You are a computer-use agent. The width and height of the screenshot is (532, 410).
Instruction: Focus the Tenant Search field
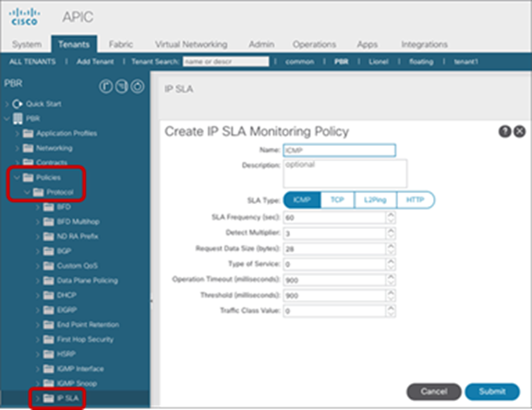[x=226, y=62]
